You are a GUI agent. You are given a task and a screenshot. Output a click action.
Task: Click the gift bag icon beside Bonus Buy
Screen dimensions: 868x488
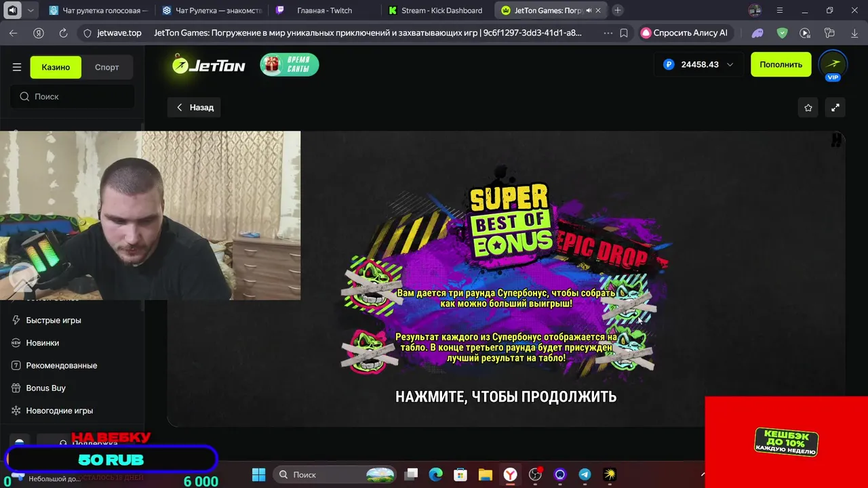point(16,388)
